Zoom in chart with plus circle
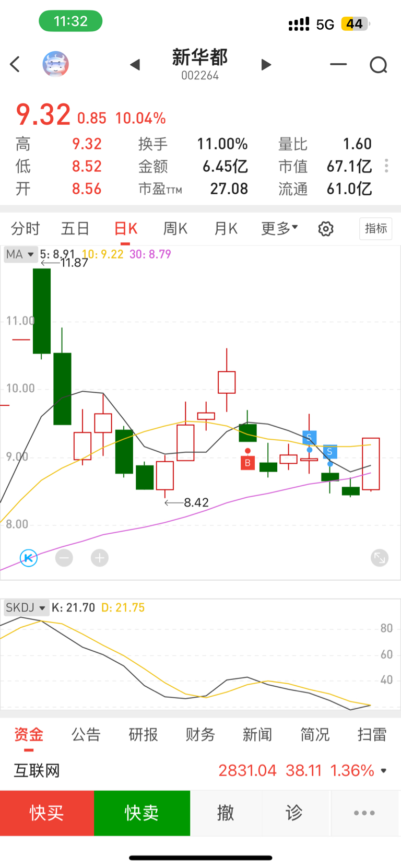 tap(100, 558)
